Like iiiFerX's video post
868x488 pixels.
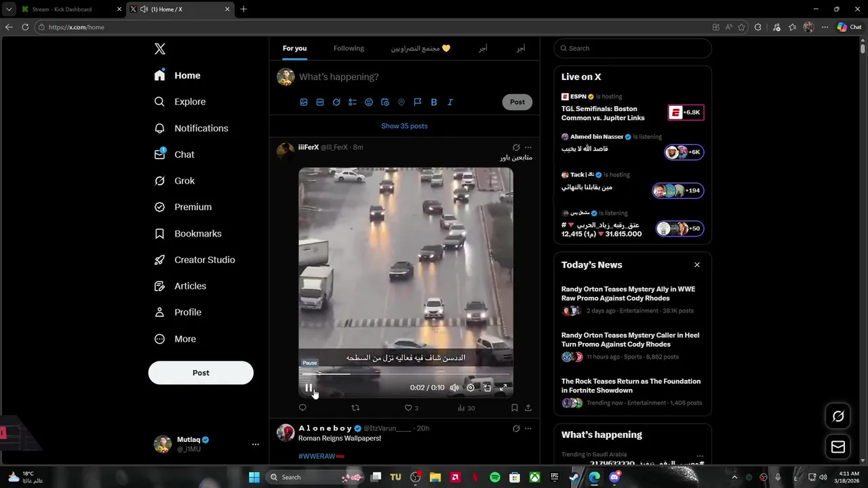coord(411,408)
